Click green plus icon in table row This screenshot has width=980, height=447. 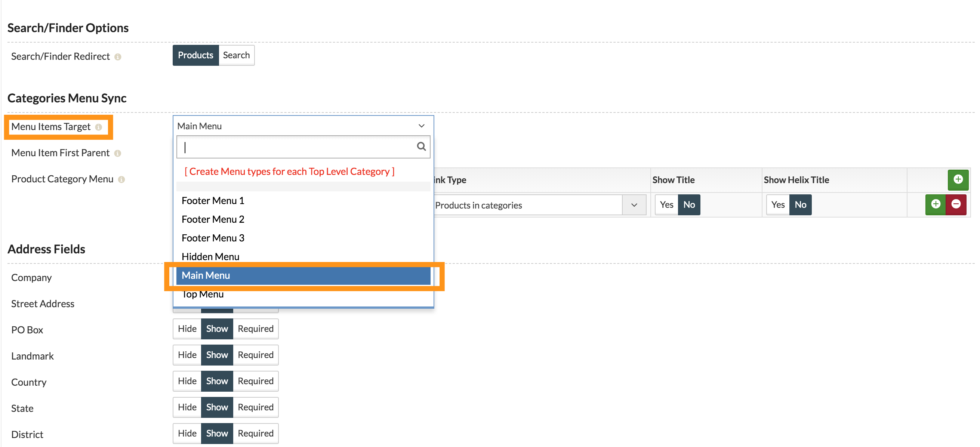[x=936, y=205]
